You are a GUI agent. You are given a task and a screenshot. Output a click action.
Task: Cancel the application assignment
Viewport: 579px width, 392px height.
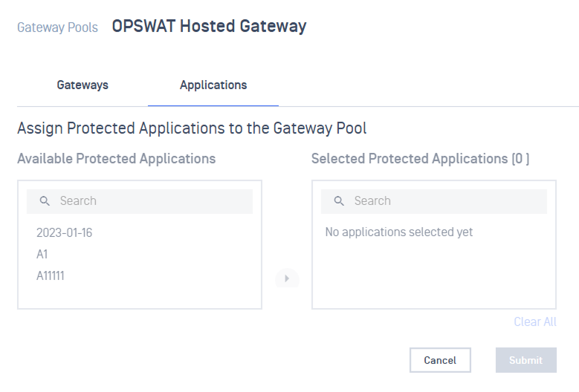(x=440, y=360)
